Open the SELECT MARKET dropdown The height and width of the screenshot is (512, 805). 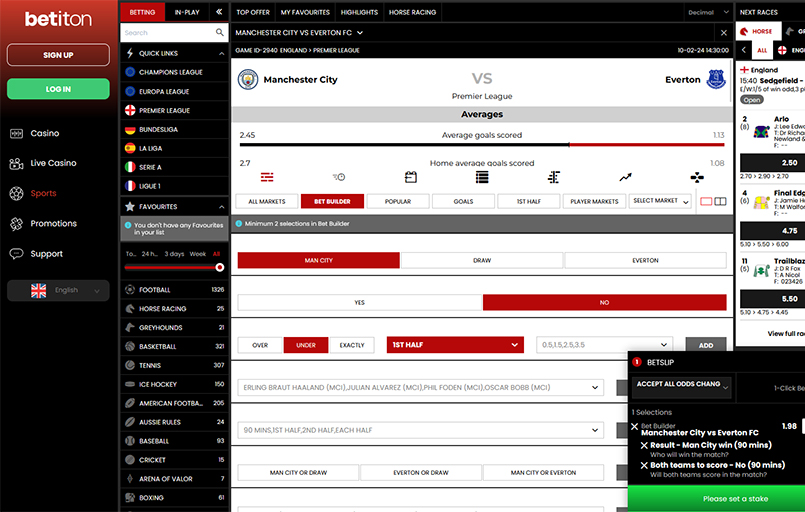point(660,201)
